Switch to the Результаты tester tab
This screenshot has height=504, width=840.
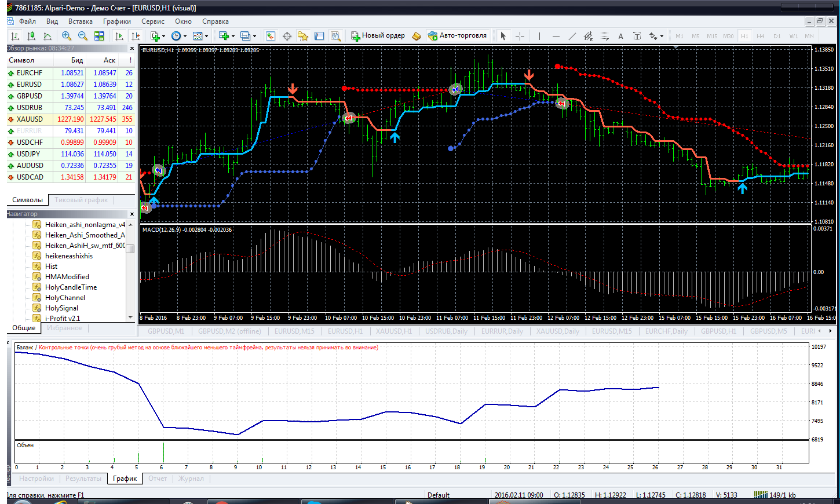pyautogui.click(x=83, y=479)
